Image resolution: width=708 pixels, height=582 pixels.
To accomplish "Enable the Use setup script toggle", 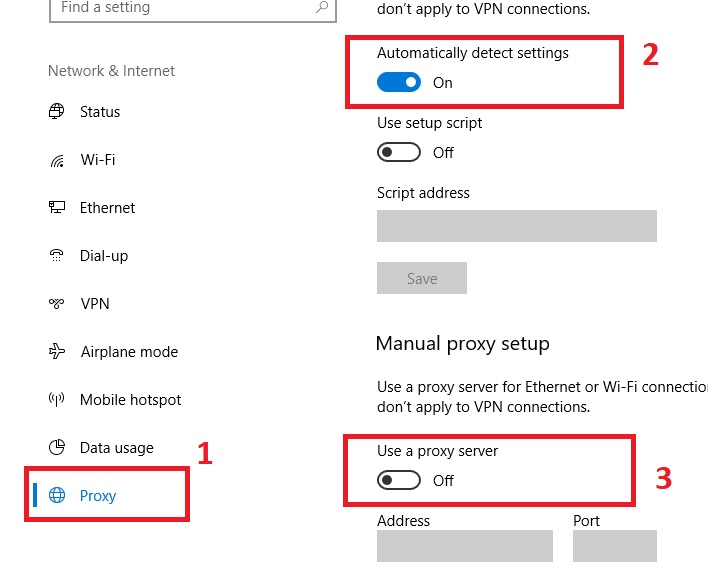I will tap(399, 153).
